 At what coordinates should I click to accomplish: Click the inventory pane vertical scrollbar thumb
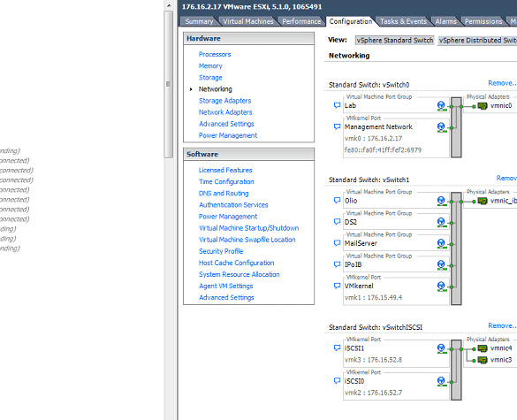point(169,85)
